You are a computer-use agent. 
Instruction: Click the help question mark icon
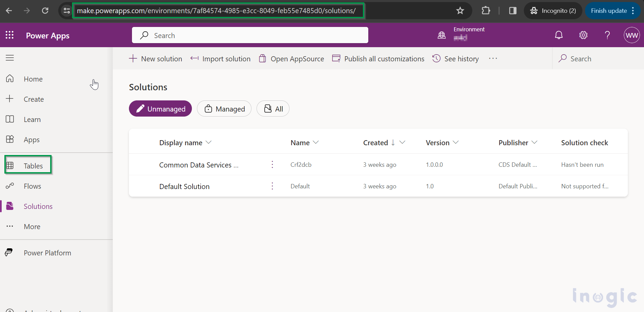click(x=607, y=35)
